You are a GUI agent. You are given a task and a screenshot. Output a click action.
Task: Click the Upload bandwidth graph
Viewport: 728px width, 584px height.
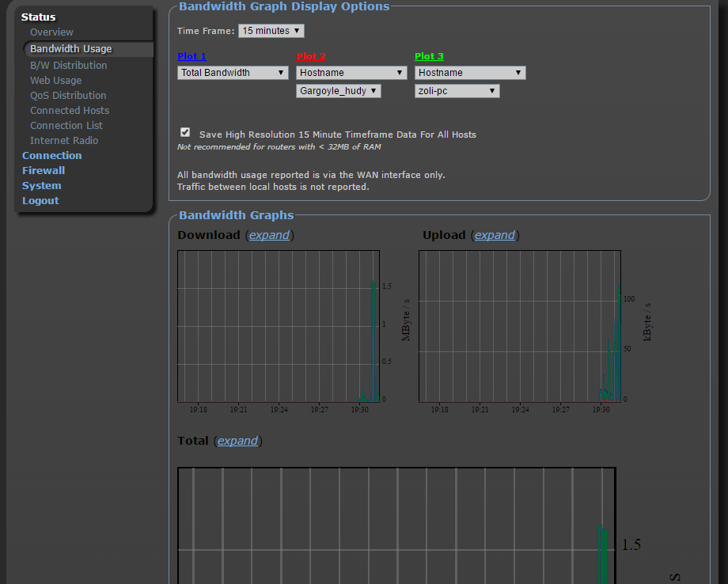click(x=520, y=326)
